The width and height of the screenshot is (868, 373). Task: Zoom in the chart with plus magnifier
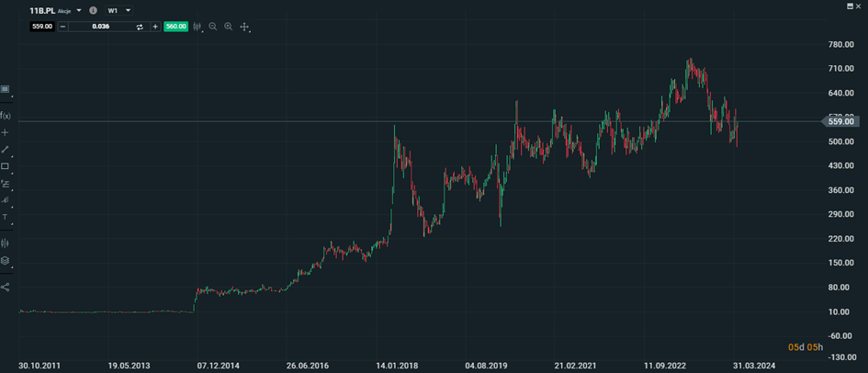[229, 27]
